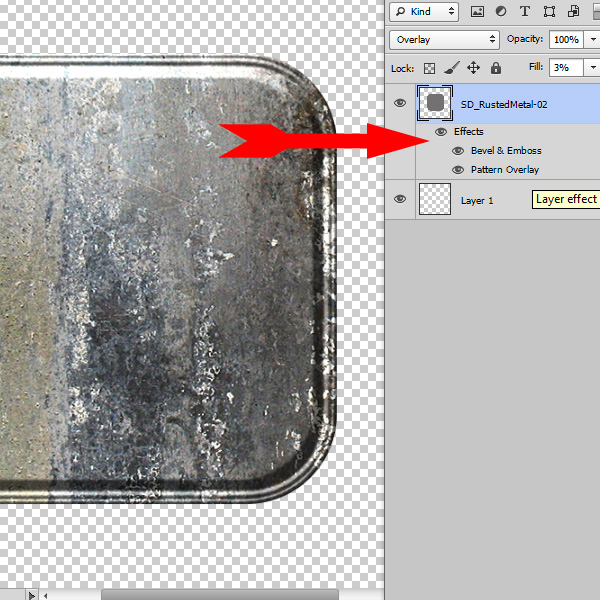Select the SD_RustedMetal-02 layer thumbnail

435,103
